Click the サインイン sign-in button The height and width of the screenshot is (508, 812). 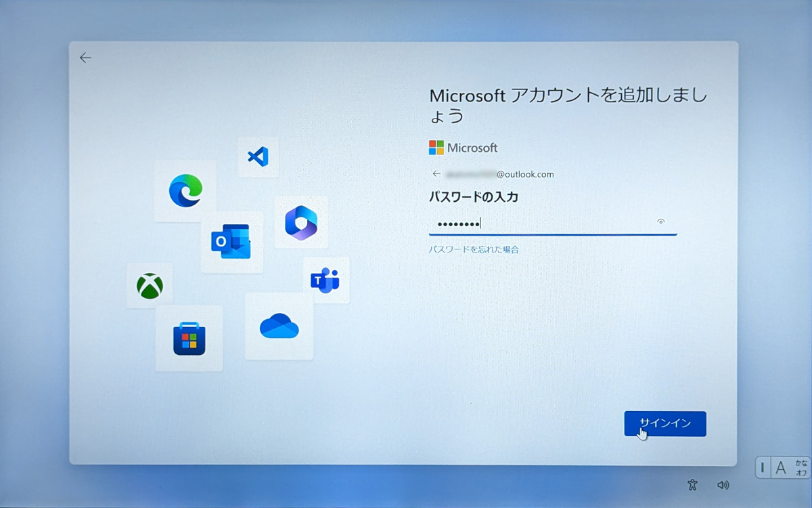(665, 424)
